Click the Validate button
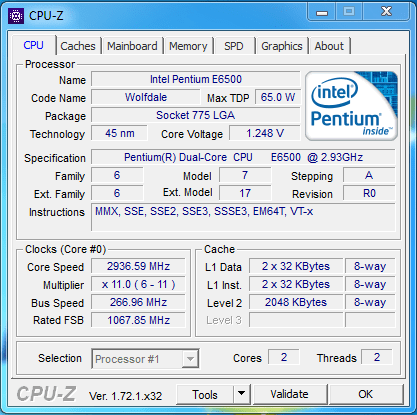417x415 pixels. pyautogui.click(x=289, y=394)
